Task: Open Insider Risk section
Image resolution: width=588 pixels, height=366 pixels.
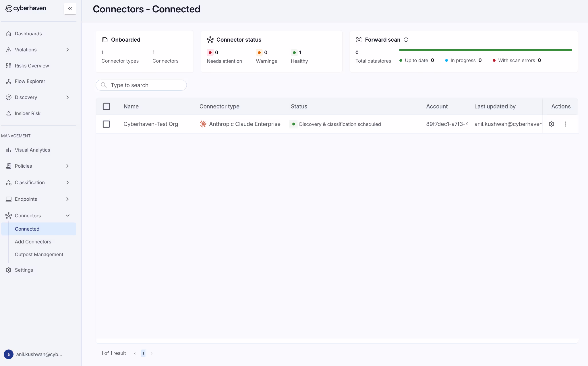Action: coord(28,113)
